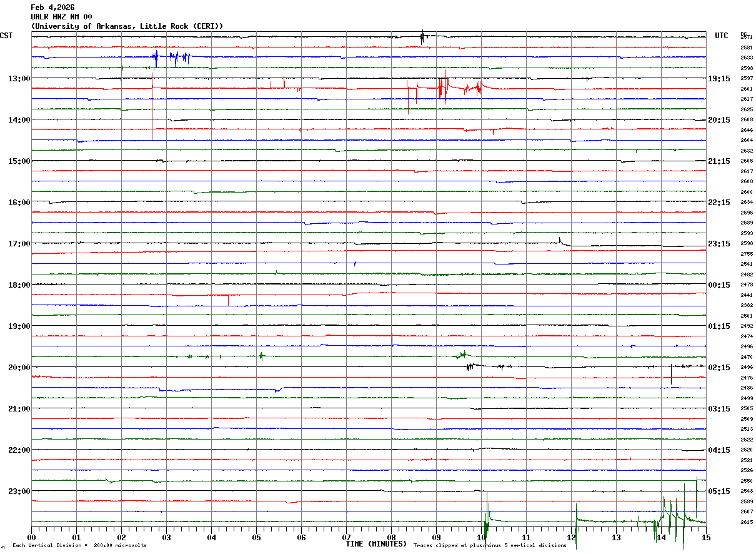Viewport: 756px width, 554px height.
Task: Pick the '01:15' UTC label
Action: (x=719, y=326)
